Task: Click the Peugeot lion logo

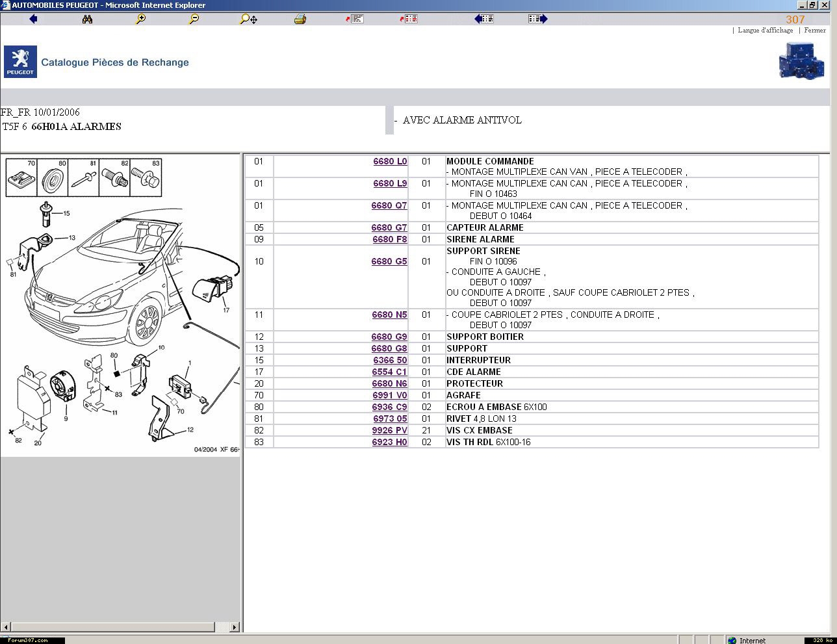Action: (x=21, y=62)
